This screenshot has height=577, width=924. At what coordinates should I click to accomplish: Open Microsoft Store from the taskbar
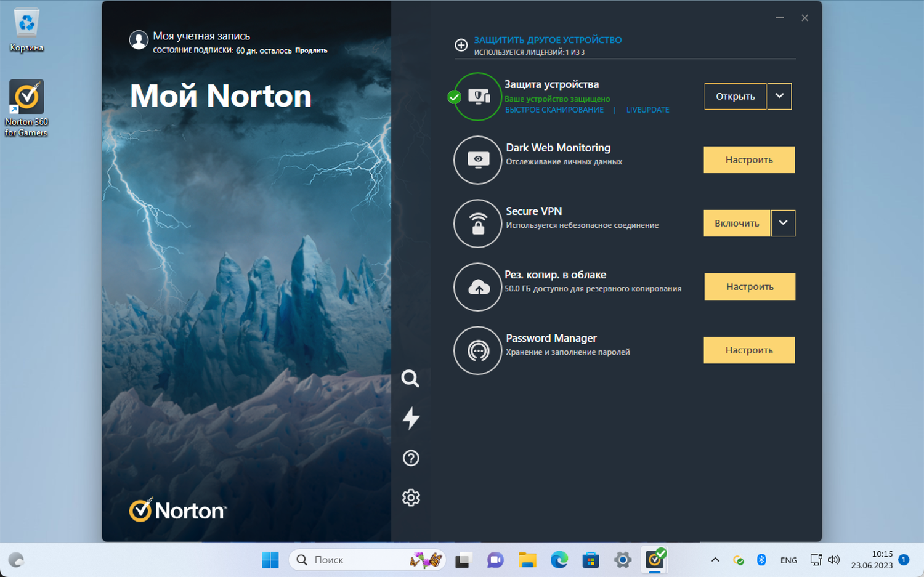[x=591, y=560]
